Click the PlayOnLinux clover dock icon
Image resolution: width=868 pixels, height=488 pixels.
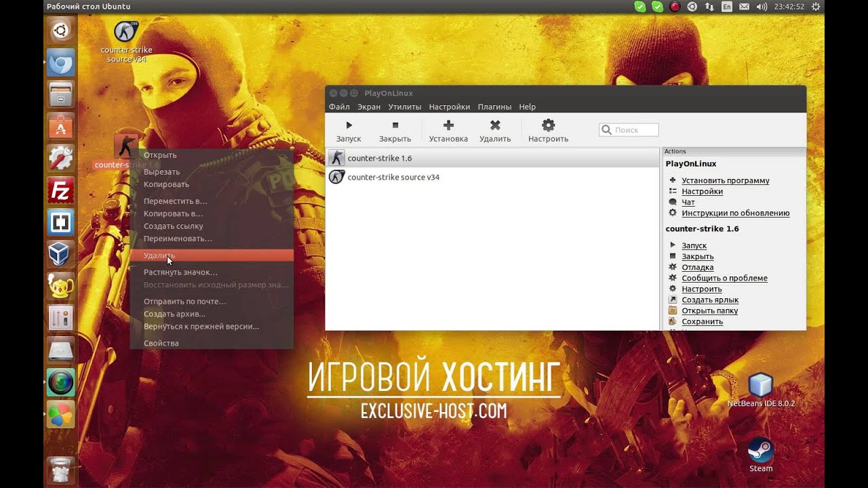61,414
